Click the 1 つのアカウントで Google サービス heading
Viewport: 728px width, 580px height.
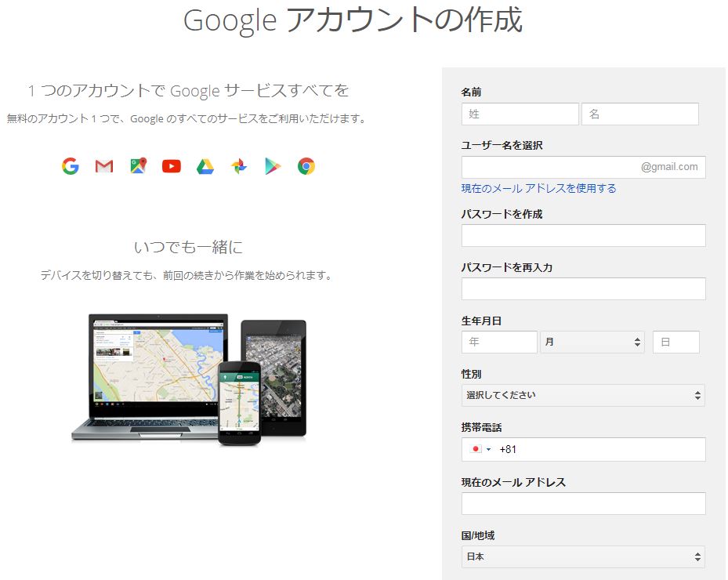click(x=188, y=91)
